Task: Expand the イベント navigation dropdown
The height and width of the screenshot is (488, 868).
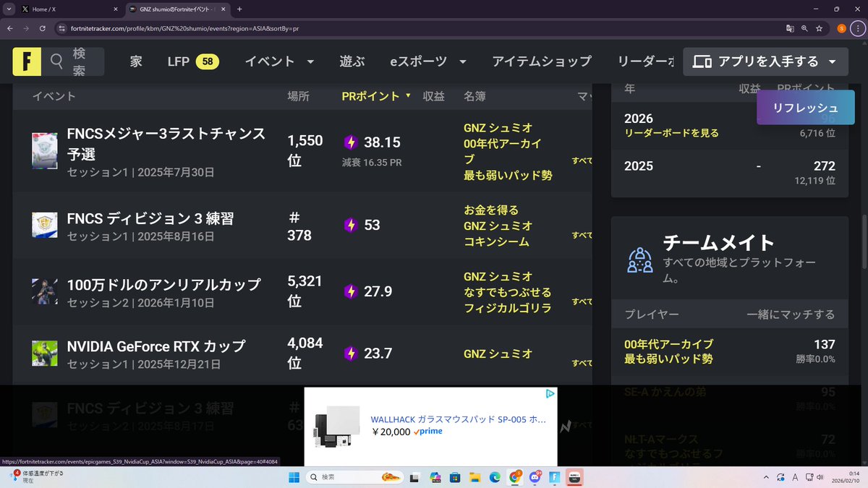Action: [x=310, y=62]
